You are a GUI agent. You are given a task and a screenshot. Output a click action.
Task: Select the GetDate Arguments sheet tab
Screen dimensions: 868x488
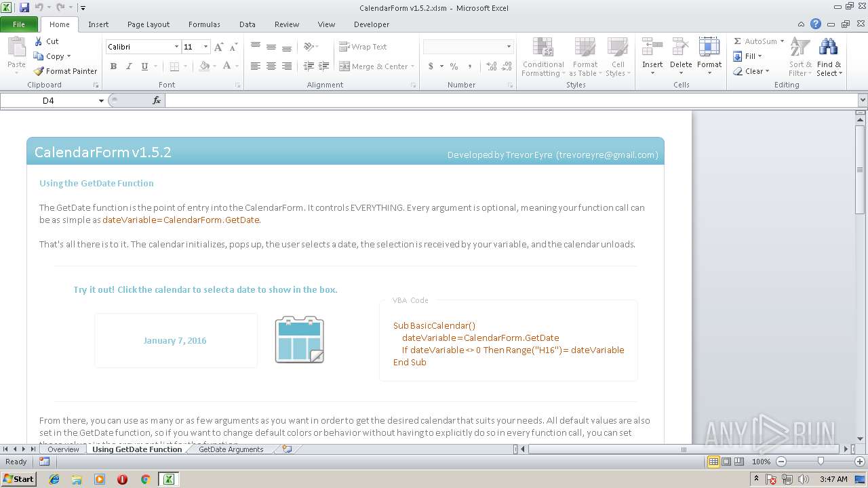click(x=231, y=449)
